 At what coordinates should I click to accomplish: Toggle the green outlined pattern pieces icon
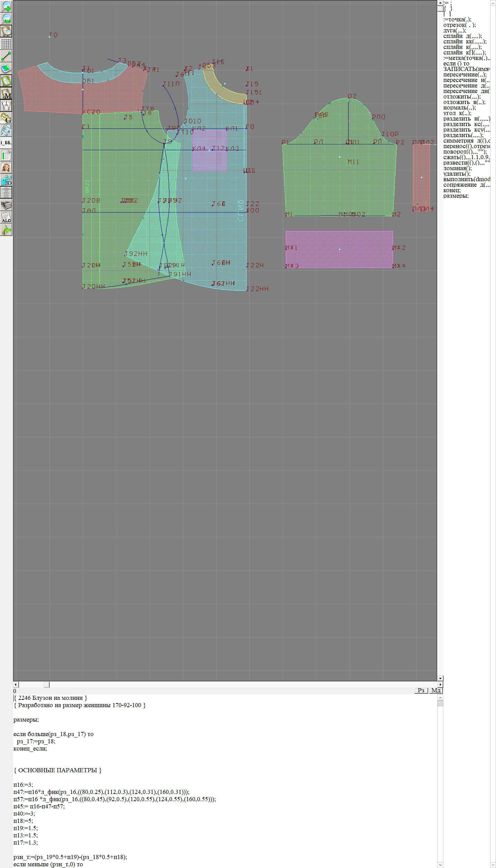[6, 81]
